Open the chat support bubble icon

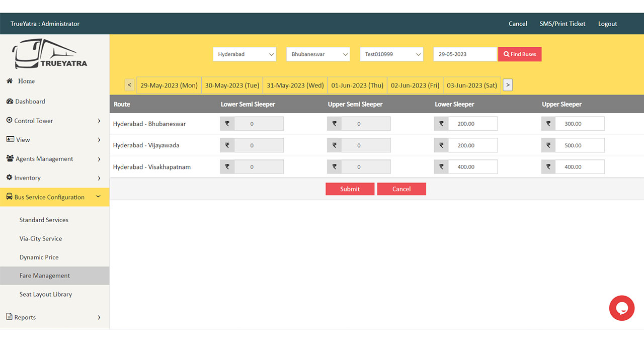click(621, 308)
